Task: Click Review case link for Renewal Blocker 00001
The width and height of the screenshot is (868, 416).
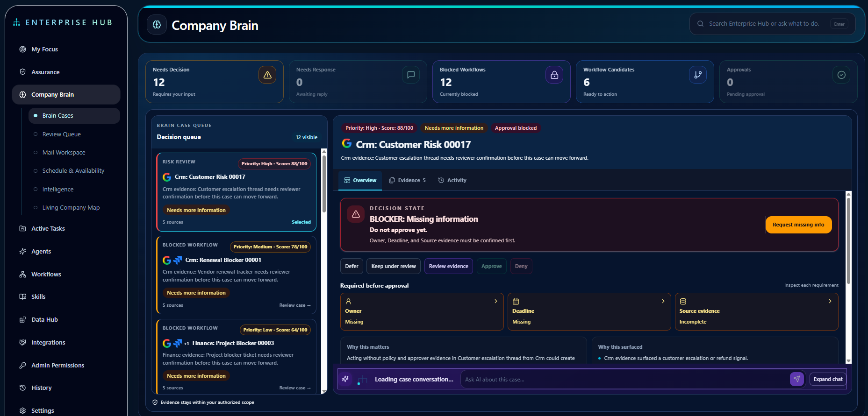Action: tap(295, 305)
